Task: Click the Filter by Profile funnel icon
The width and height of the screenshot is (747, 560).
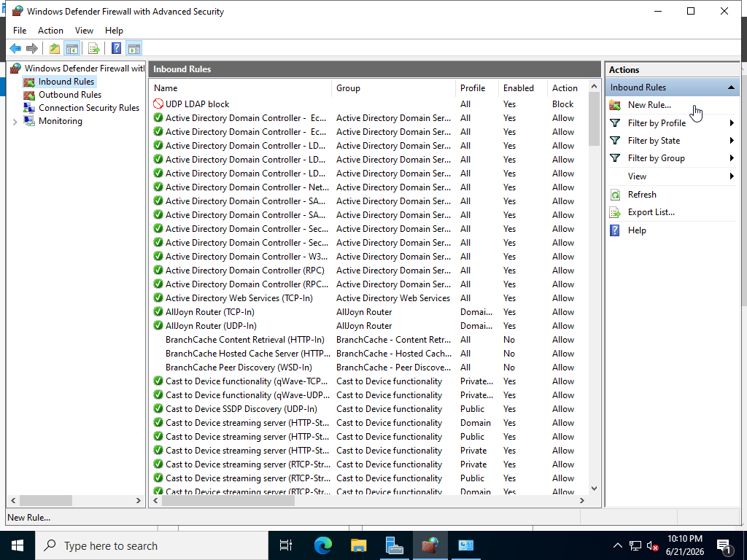Action: tap(615, 122)
